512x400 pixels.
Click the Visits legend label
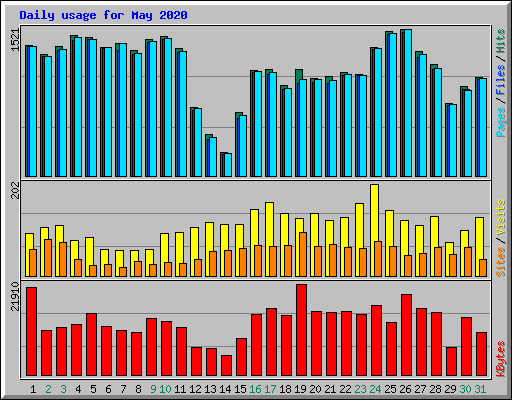point(500,217)
